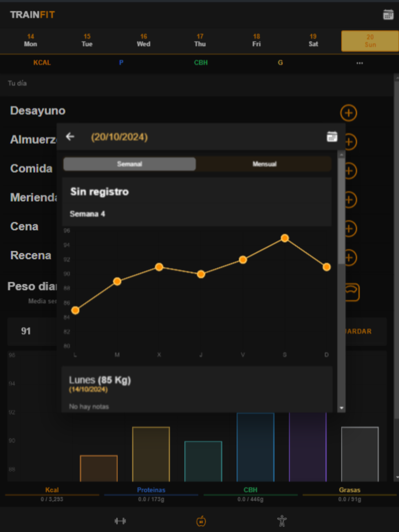The width and height of the screenshot is (399, 532).
Task: Tap the weight scale icon
Action: click(352, 292)
